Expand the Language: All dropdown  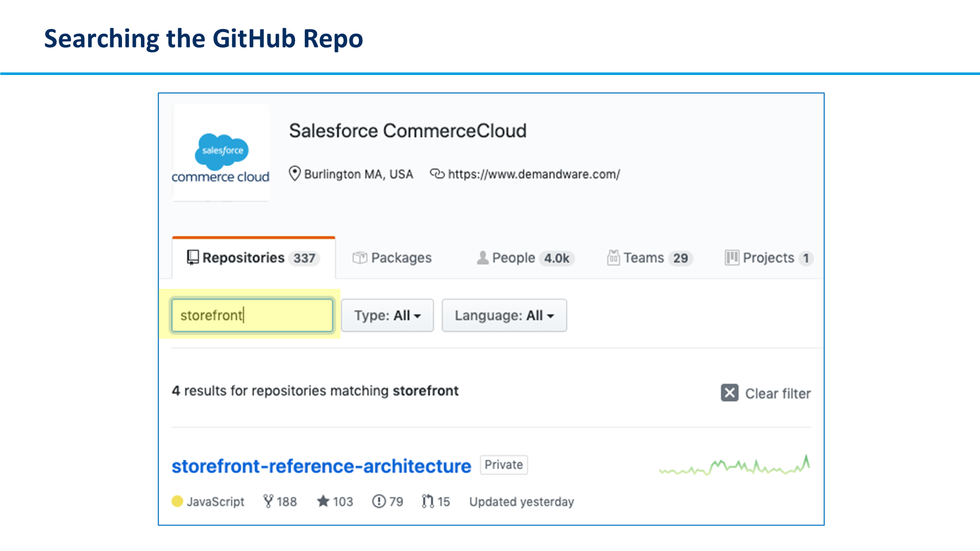coord(504,315)
